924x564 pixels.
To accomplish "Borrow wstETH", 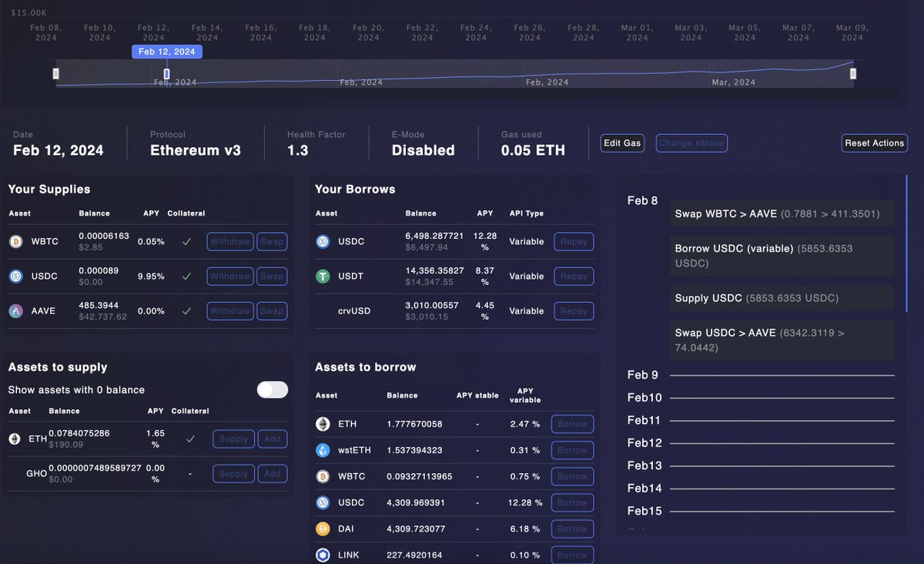I will point(572,451).
